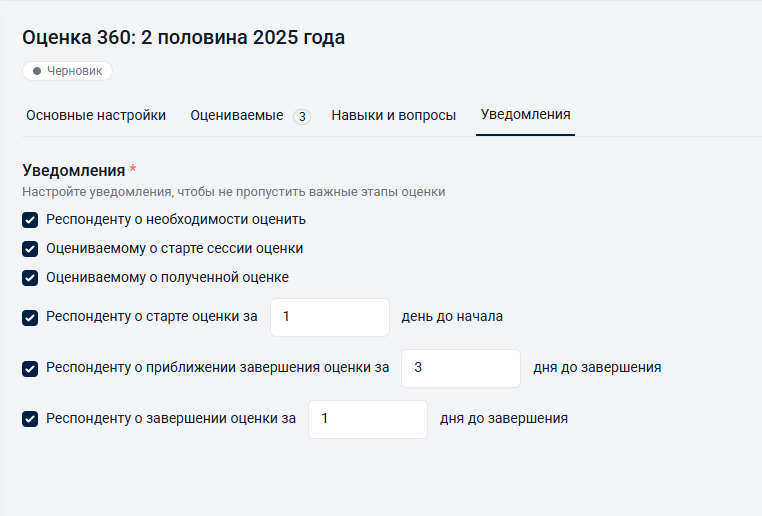The image size is (762, 516).
Task: Click the page title Оценка 360
Action: tap(184, 38)
